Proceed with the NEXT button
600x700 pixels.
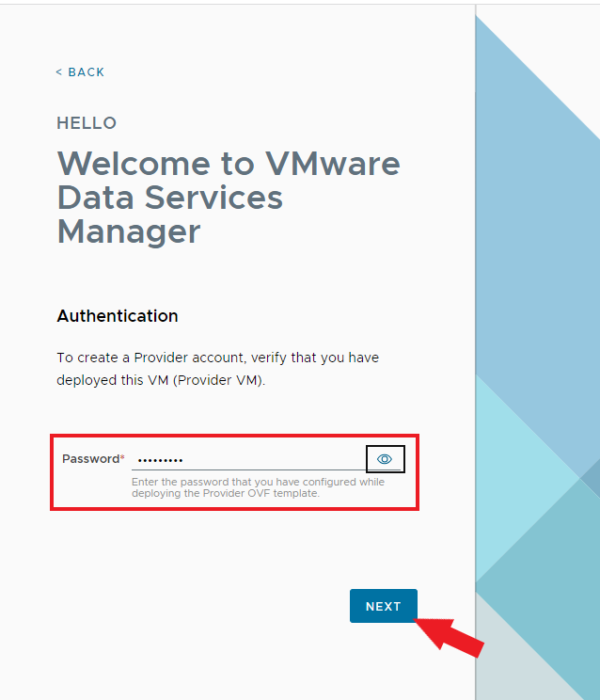tap(384, 606)
